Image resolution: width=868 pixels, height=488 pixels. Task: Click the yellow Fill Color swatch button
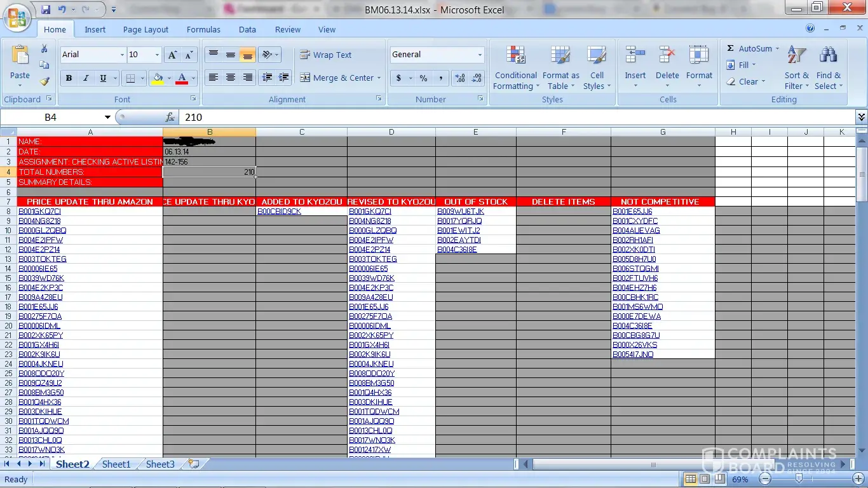[158, 78]
